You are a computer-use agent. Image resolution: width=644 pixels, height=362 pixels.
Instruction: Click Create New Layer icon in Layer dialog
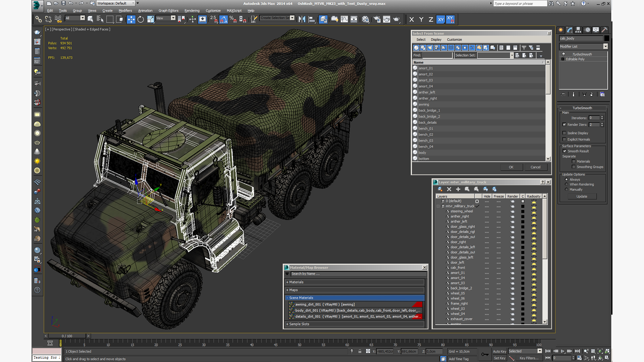440,189
